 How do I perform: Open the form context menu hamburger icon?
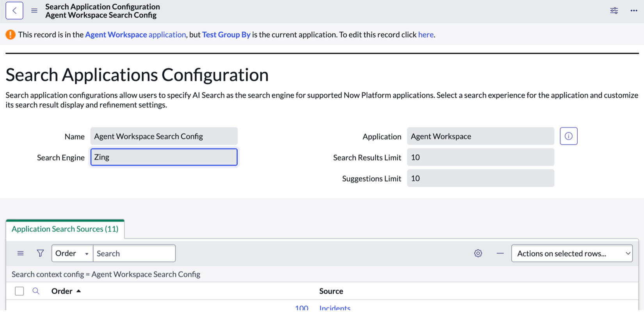(x=34, y=11)
